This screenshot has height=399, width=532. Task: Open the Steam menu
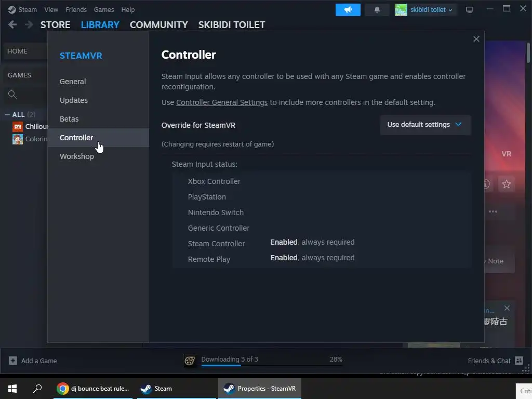point(28,9)
